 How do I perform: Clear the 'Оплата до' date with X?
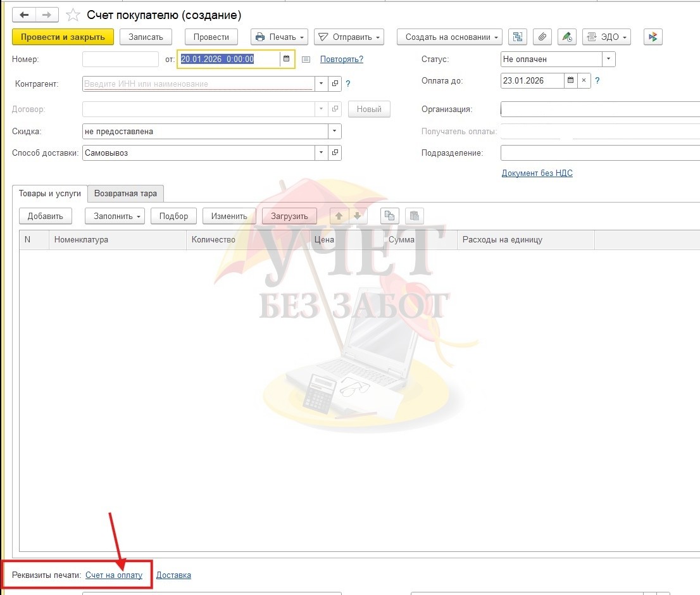coord(584,80)
